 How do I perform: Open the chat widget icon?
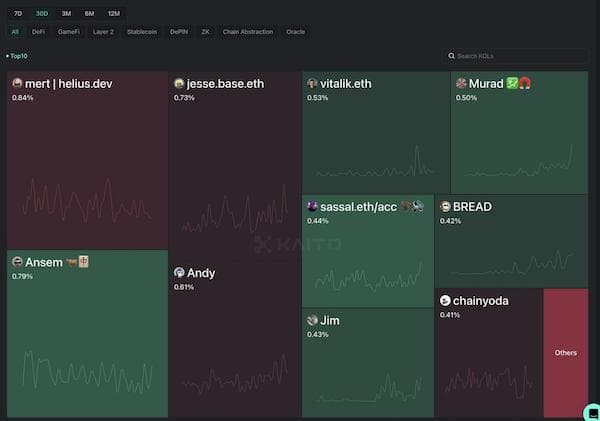click(x=593, y=413)
